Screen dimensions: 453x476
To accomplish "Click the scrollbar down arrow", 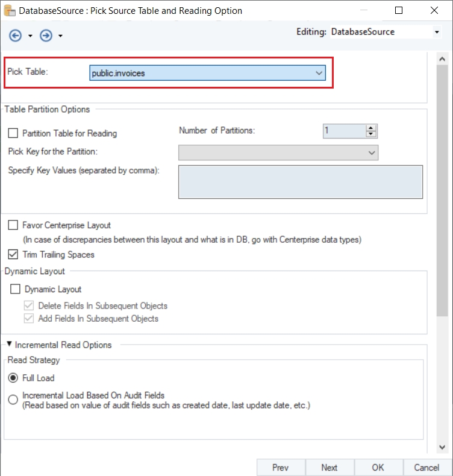I will [x=443, y=447].
